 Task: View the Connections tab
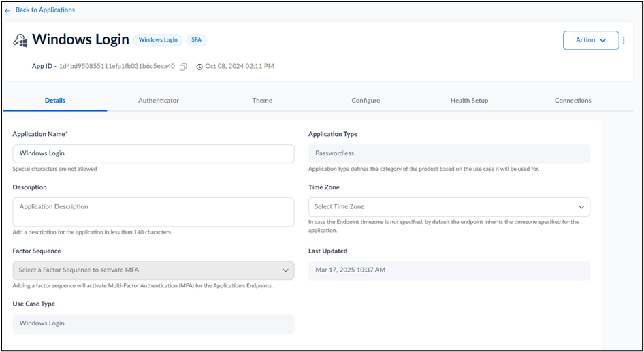tap(573, 100)
